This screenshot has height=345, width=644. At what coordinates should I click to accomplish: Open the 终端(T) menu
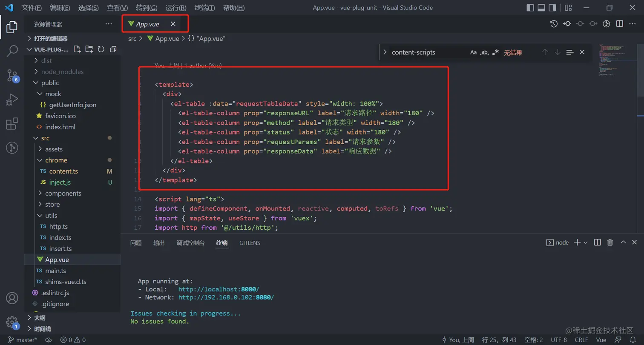click(204, 8)
